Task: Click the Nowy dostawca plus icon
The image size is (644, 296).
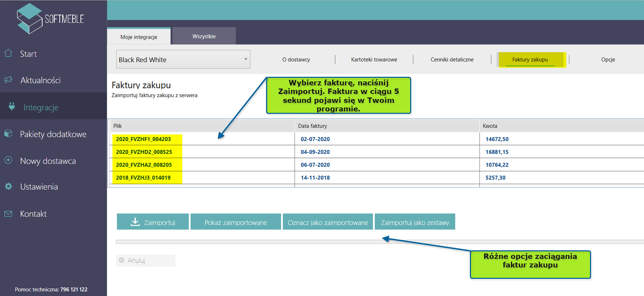Action: pos(8,160)
